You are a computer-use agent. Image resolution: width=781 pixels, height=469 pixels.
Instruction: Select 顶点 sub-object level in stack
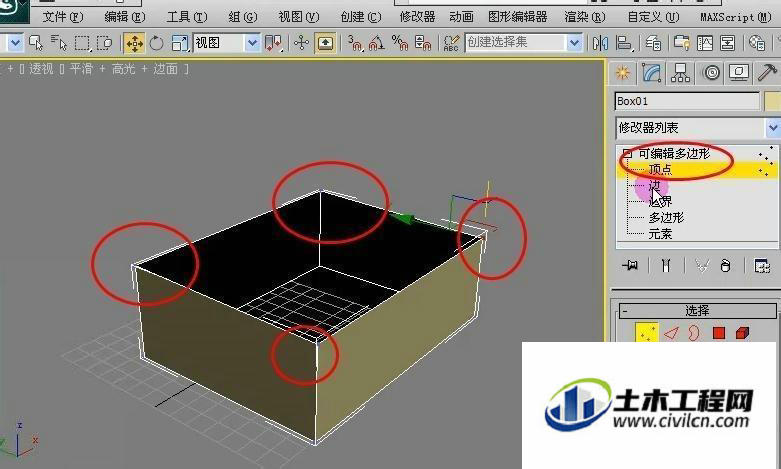pyautogui.click(x=660, y=170)
